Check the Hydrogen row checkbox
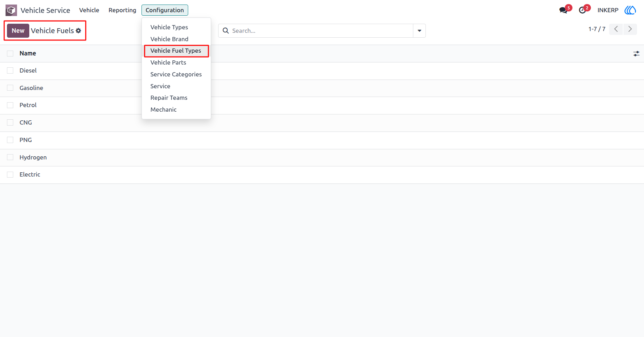644x337 pixels. [10, 157]
